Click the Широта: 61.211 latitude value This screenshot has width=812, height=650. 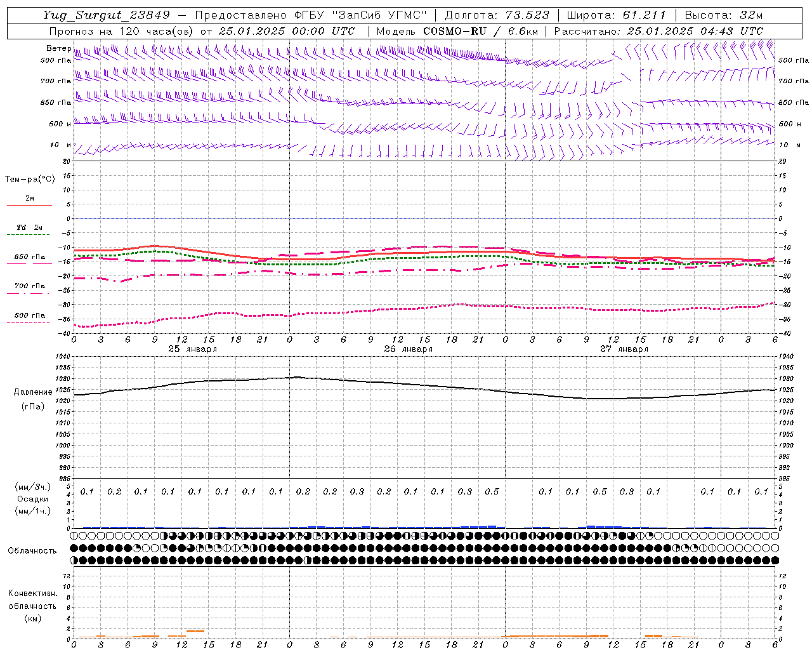(616, 15)
